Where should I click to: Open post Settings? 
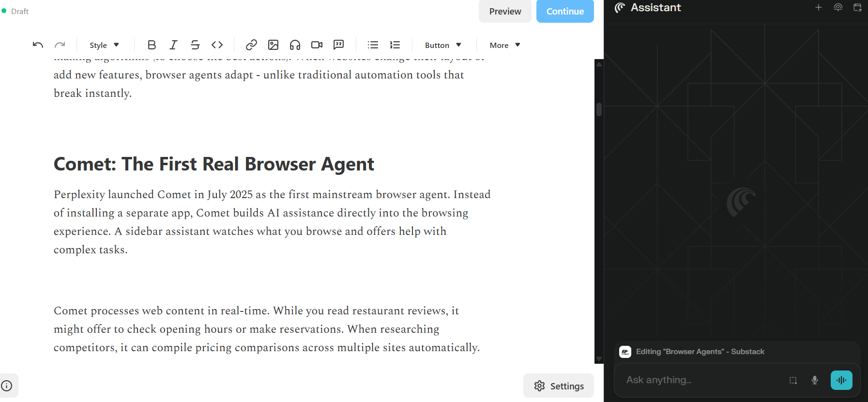point(559,386)
